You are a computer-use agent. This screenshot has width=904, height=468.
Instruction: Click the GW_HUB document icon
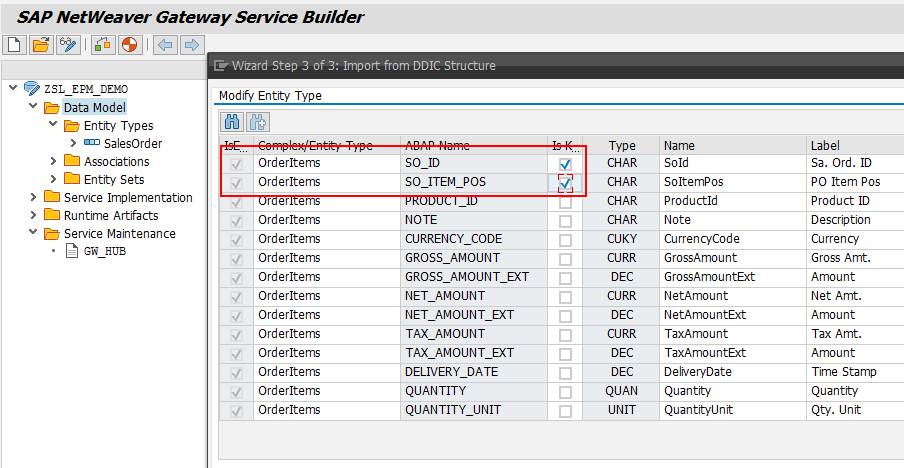click(71, 251)
